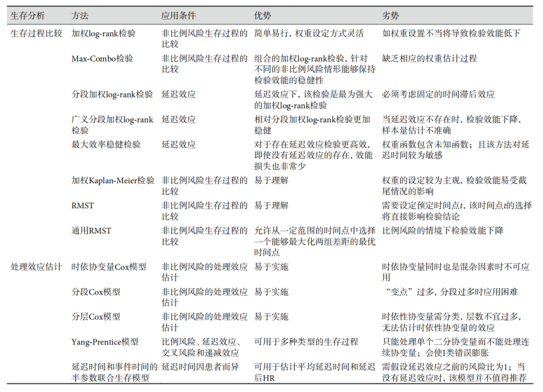
Task: Click the '时依协变量Cox模型' method cell
Action: (109, 267)
